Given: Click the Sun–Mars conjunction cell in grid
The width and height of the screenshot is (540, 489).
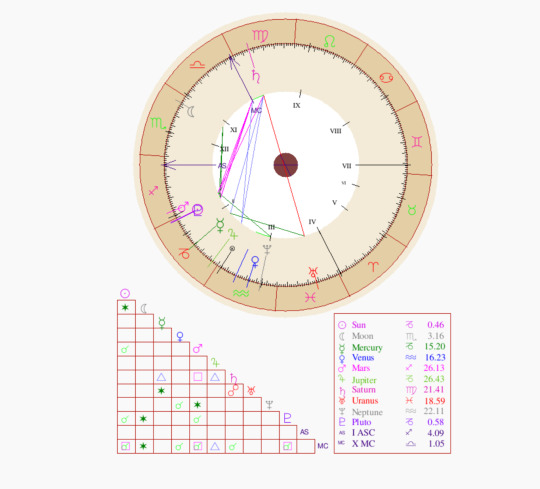Looking at the screenshot, I should tap(126, 349).
